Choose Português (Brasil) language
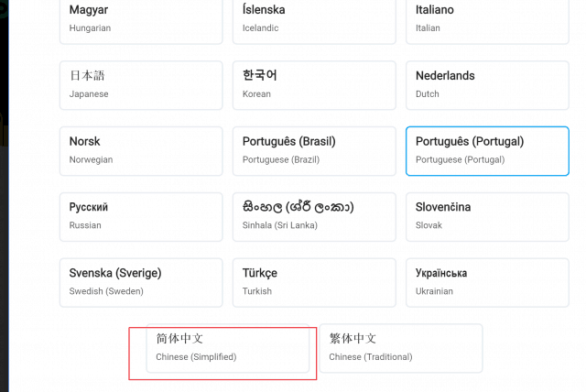This screenshot has height=392, width=586. pyautogui.click(x=314, y=151)
